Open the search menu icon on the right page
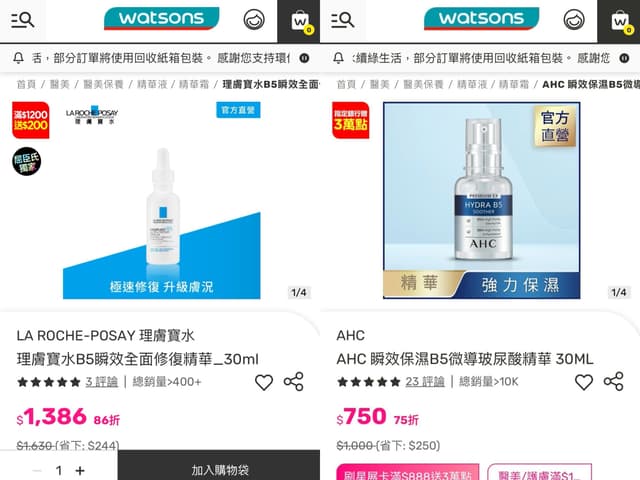Viewport: 640px width, 480px height. pos(342,20)
